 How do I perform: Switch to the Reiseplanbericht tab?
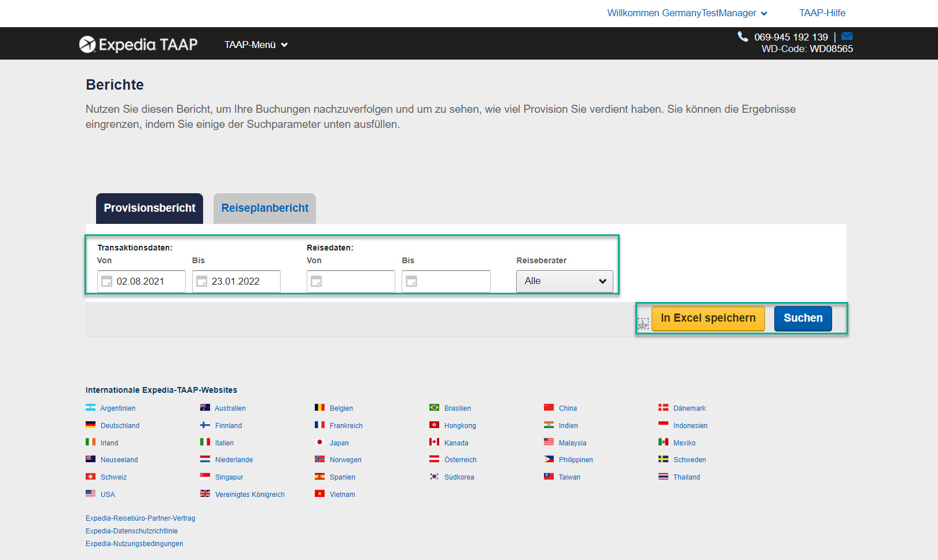coord(264,208)
